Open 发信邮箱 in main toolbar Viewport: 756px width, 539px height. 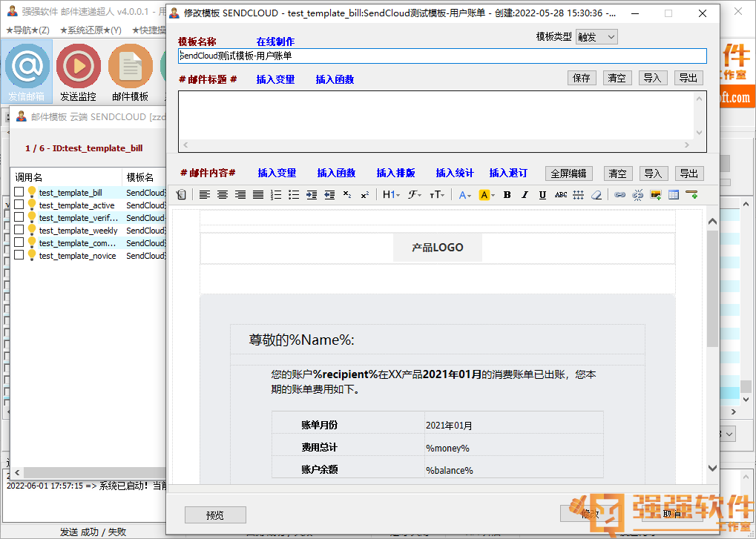coord(27,72)
